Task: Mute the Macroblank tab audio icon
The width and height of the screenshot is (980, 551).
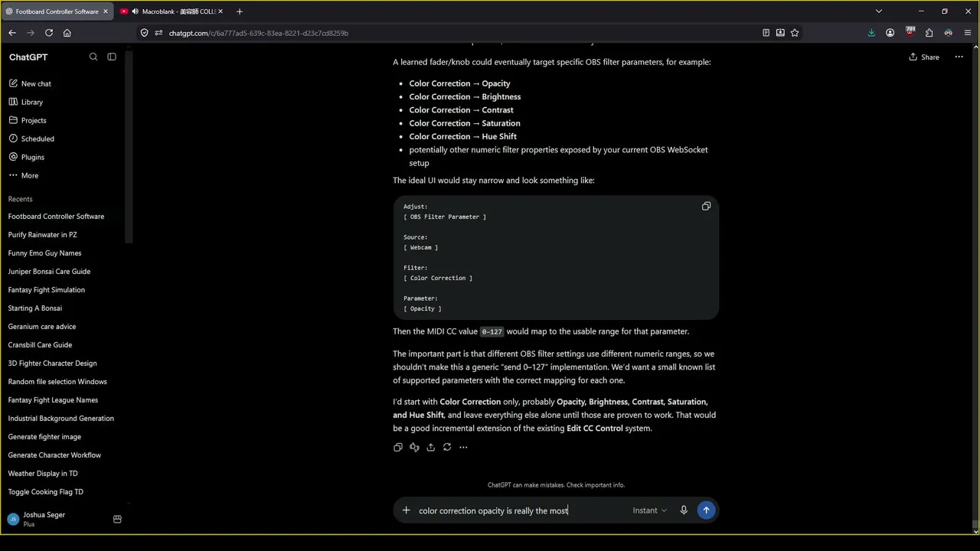Action: click(x=135, y=11)
